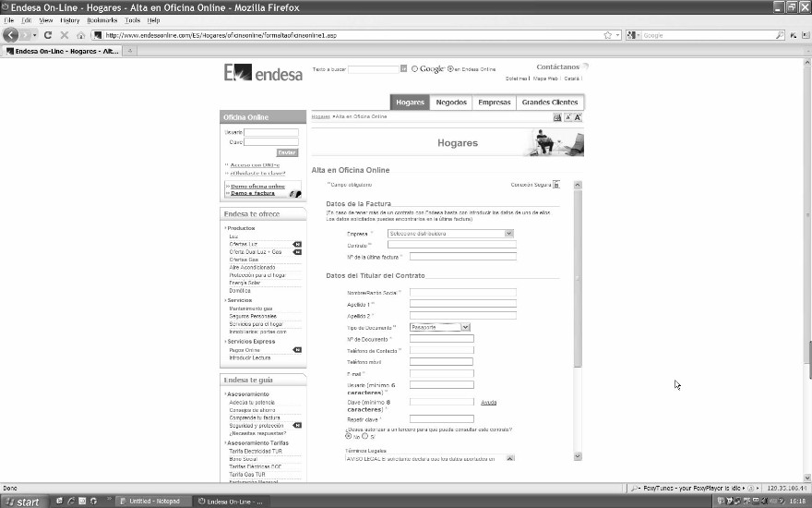The height and width of the screenshot is (508, 812).
Task: Select the en Endesa Online radio button
Action: tap(450, 68)
